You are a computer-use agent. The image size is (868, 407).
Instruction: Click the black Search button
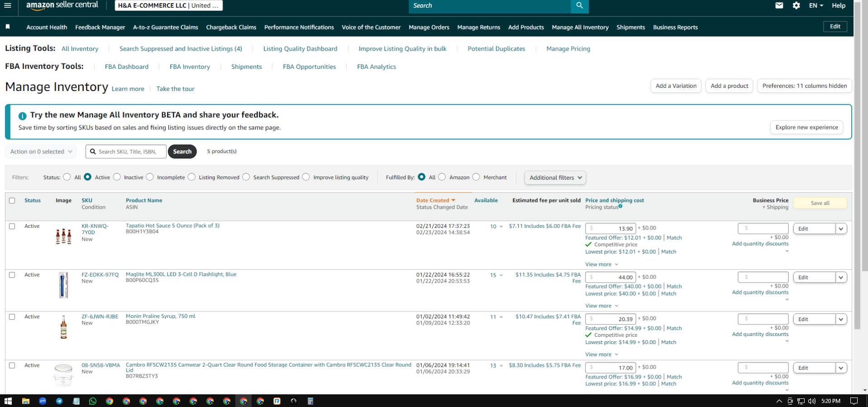click(182, 152)
